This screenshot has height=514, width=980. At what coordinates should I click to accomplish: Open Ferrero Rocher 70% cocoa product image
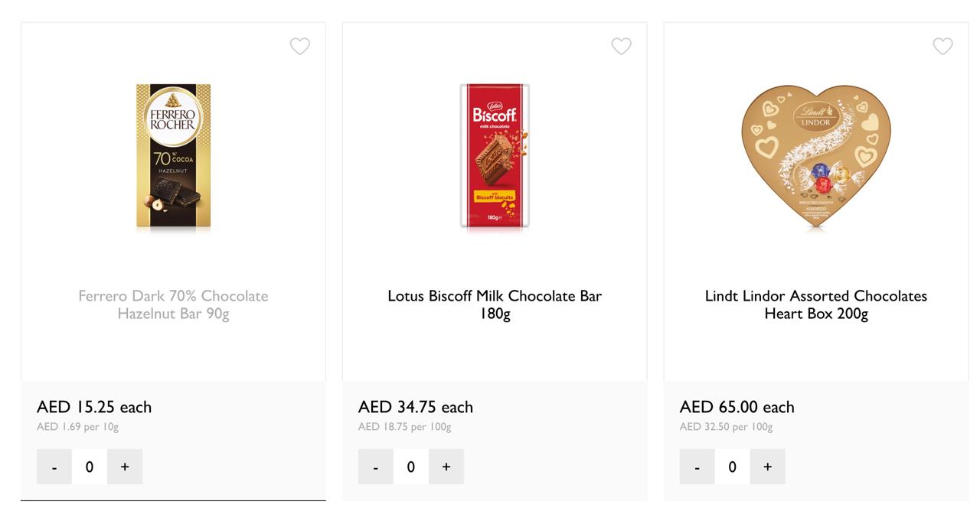(x=173, y=156)
